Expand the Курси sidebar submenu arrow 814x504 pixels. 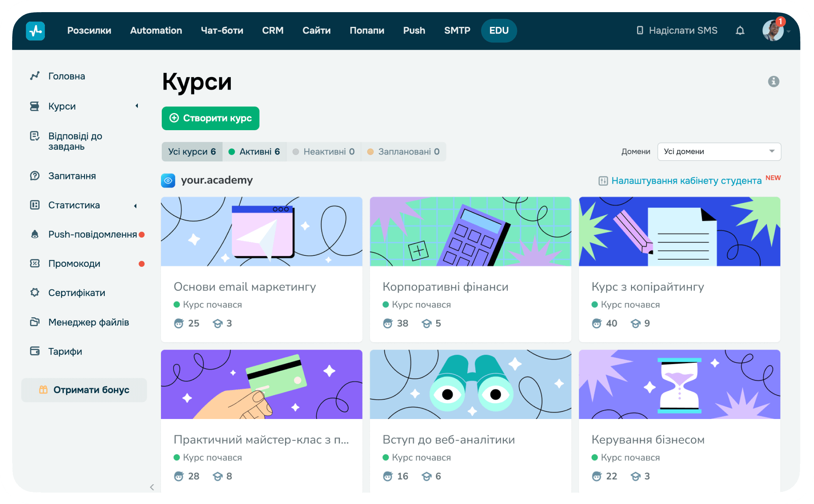click(137, 106)
